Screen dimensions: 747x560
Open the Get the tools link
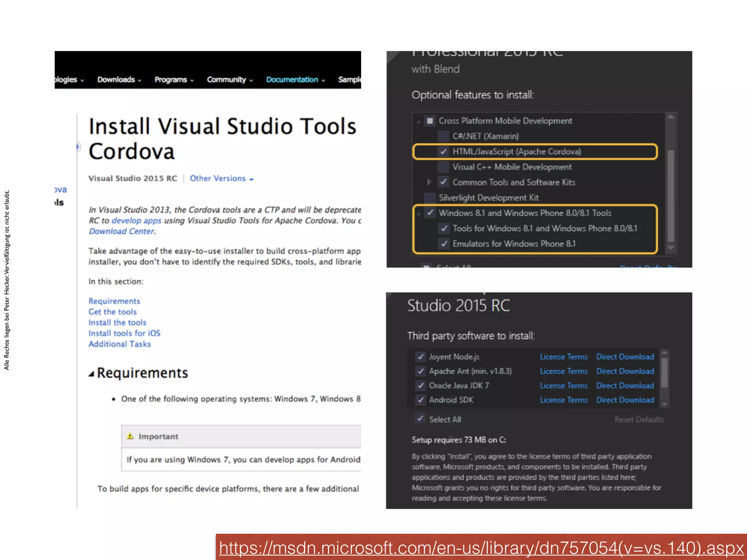[112, 312]
